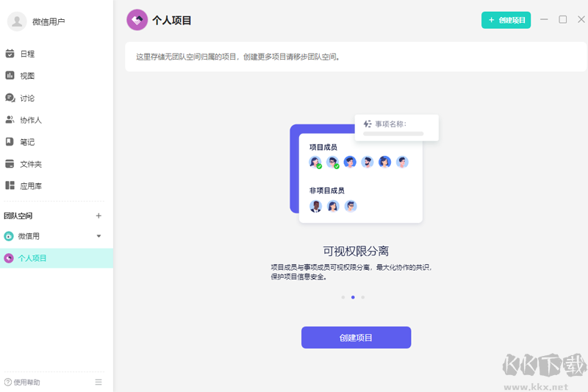Open the 协作人 collaborators section
Screen dimensions: 588x392
coord(24,120)
